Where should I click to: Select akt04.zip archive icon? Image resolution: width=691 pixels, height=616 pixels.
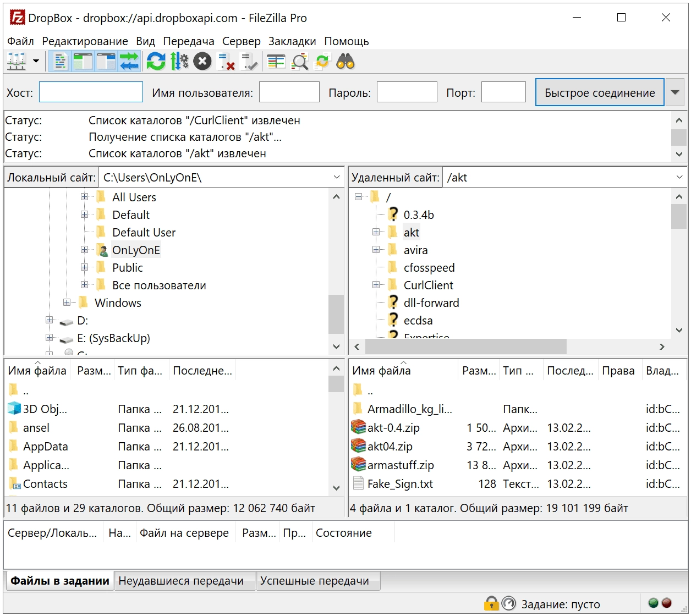click(x=358, y=446)
